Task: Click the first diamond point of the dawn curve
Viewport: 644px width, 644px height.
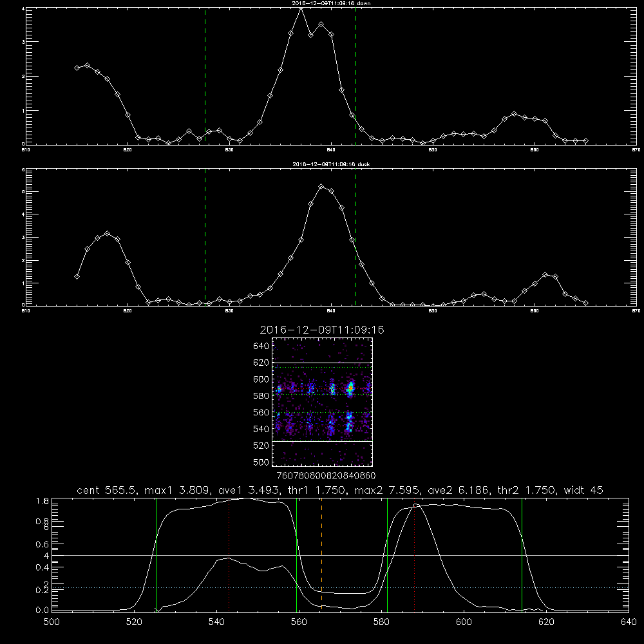Action: click(77, 68)
